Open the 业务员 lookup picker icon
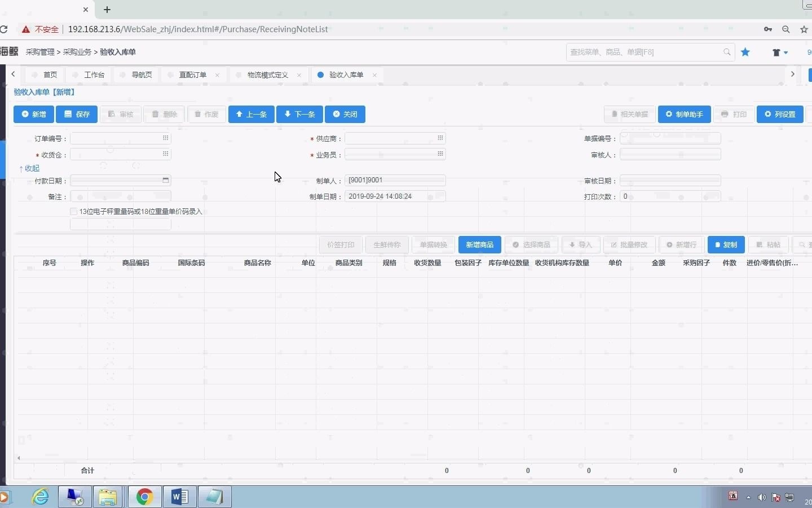The height and width of the screenshot is (508, 812). coord(440,154)
